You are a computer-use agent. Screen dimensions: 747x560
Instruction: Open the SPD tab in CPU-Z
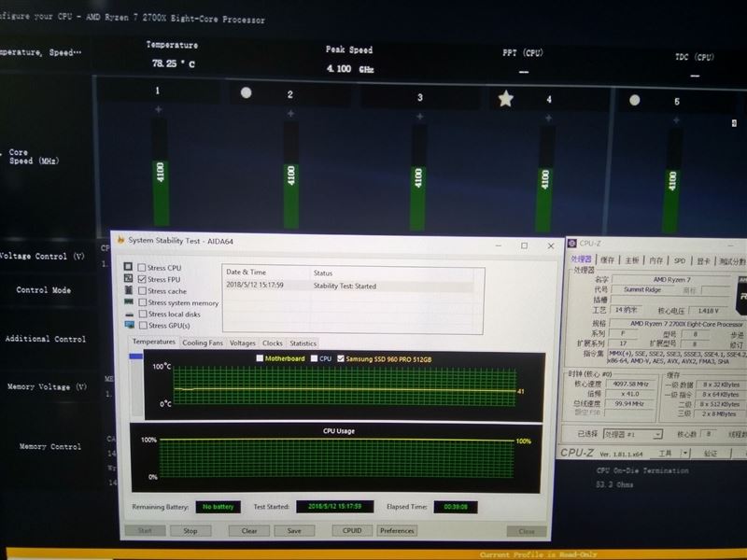[x=680, y=261]
